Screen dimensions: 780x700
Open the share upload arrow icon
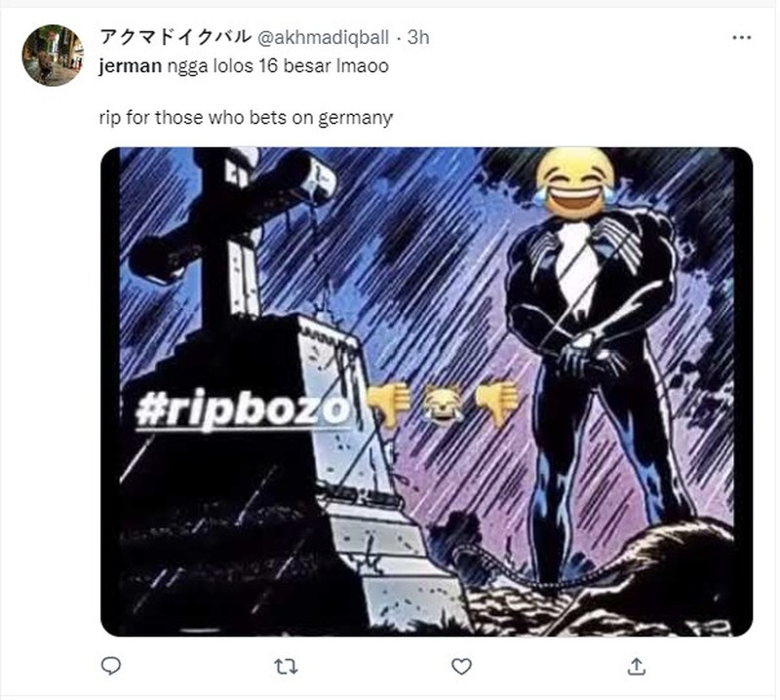(x=637, y=666)
